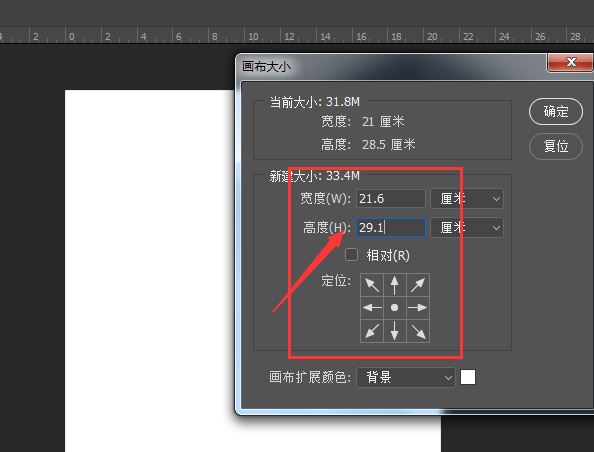Click the 新建大小: 33.4M label
594x452 pixels.
314,176
